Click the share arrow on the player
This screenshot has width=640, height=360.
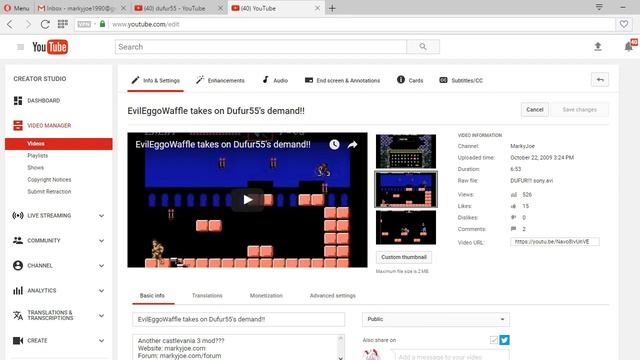pos(353,144)
